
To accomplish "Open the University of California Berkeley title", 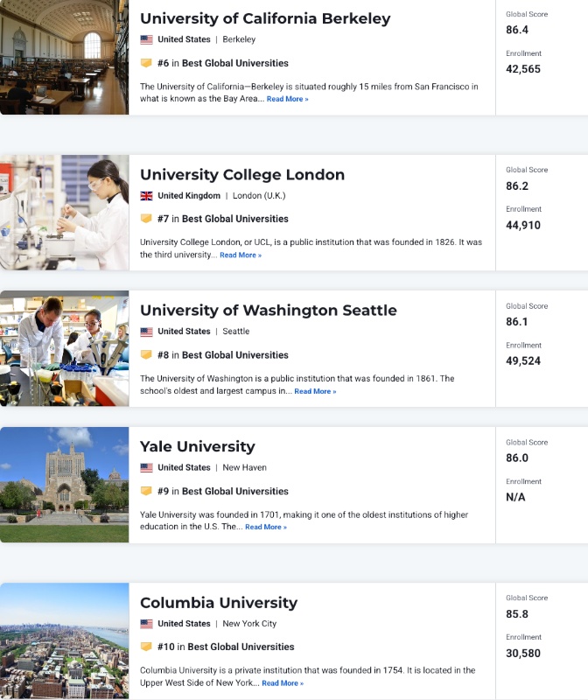I will [265, 18].
